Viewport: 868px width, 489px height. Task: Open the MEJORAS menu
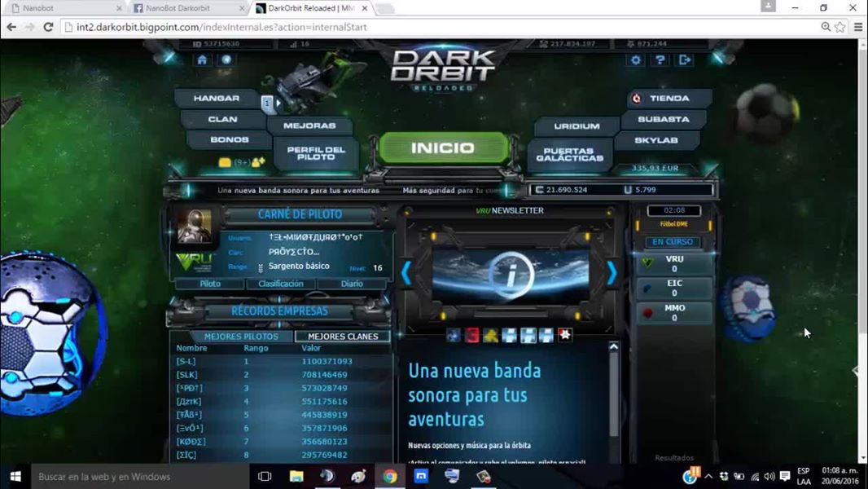pyautogui.click(x=309, y=126)
